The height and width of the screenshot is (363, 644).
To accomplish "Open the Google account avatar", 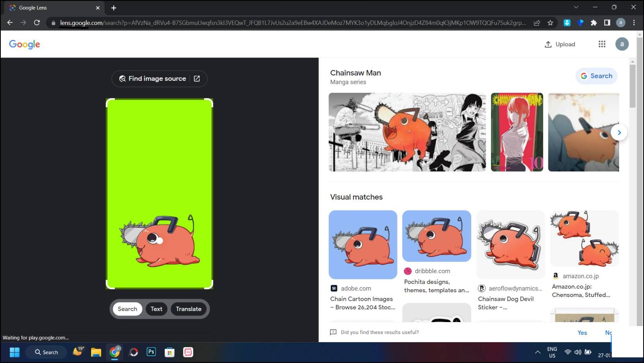I will [622, 44].
